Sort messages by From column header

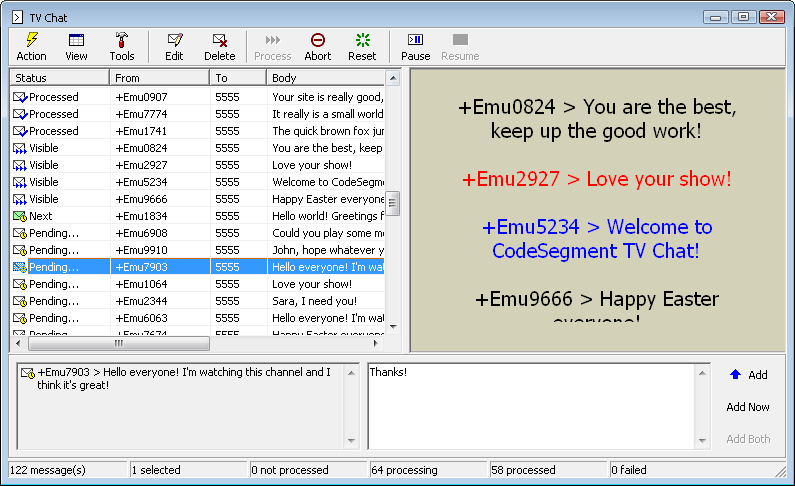click(x=159, y=78)
